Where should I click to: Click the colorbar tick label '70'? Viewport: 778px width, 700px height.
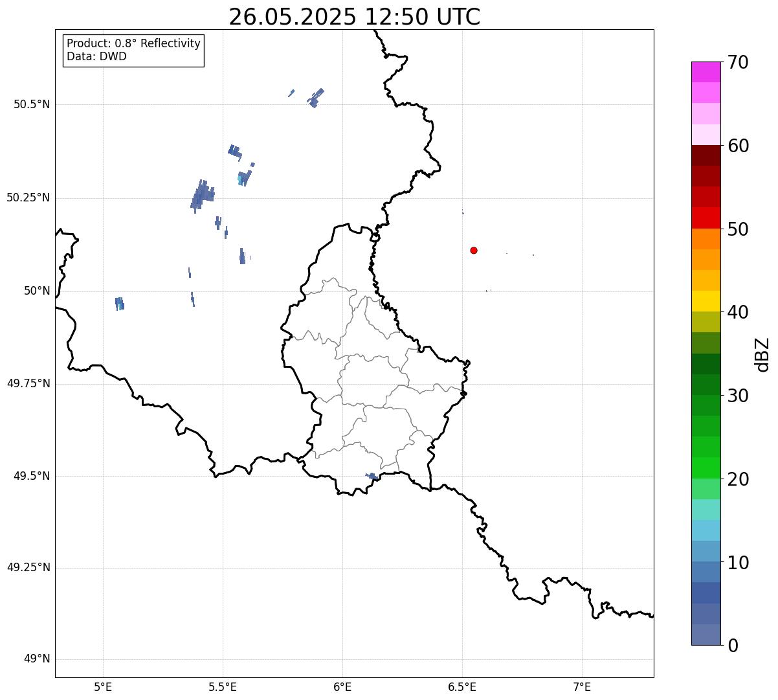(x=738, y=63)
